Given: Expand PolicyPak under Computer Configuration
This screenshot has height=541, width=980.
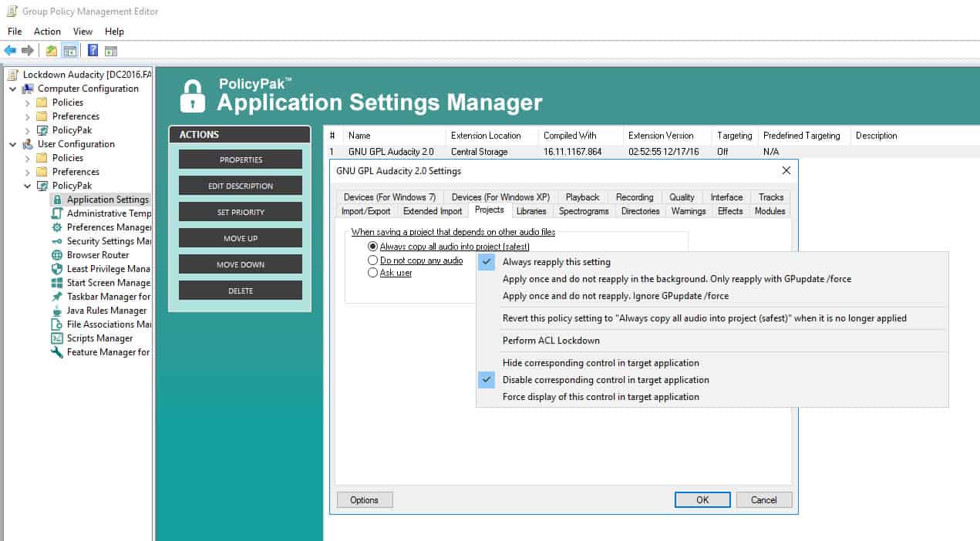Looking at the screenshot, I should coord(27,130).
